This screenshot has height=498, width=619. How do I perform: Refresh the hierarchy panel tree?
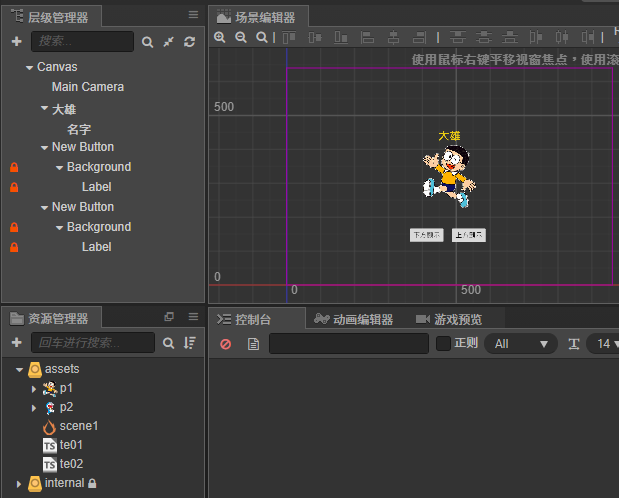(x=190, y=41)
